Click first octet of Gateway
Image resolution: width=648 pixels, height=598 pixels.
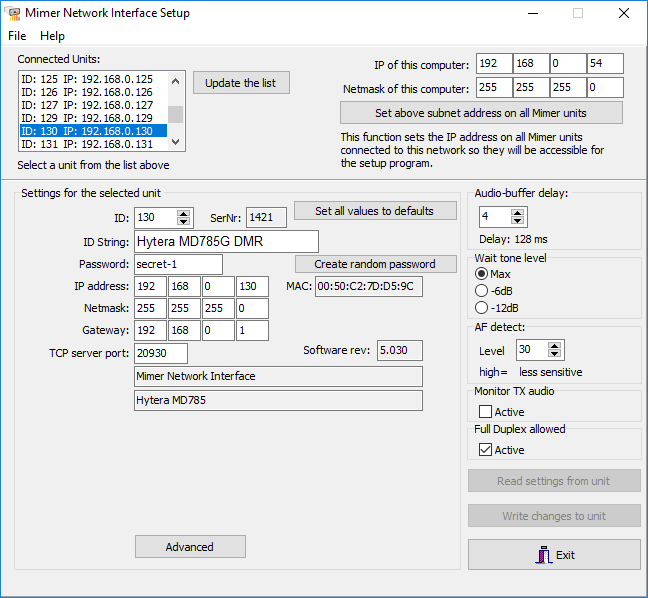(x=150, y=331)
